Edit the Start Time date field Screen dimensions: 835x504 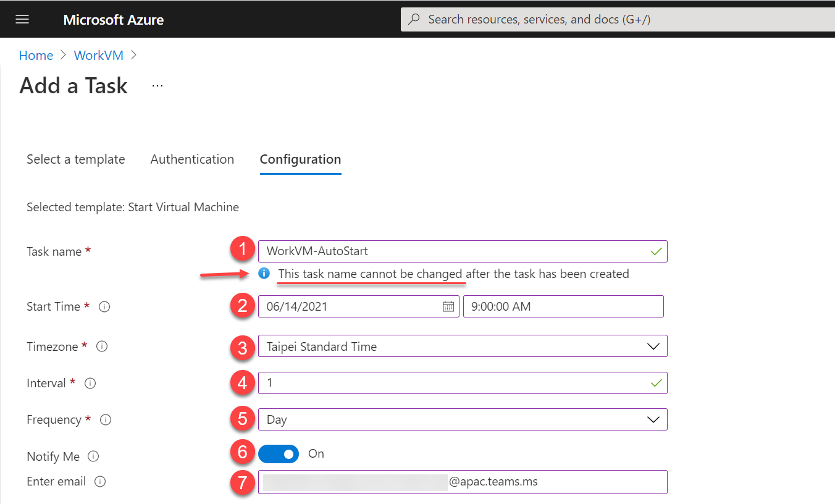tap(359, 306)
